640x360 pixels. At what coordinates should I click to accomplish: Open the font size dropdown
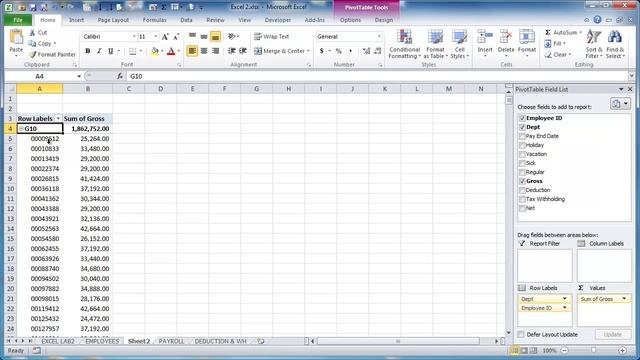(156, 37)
